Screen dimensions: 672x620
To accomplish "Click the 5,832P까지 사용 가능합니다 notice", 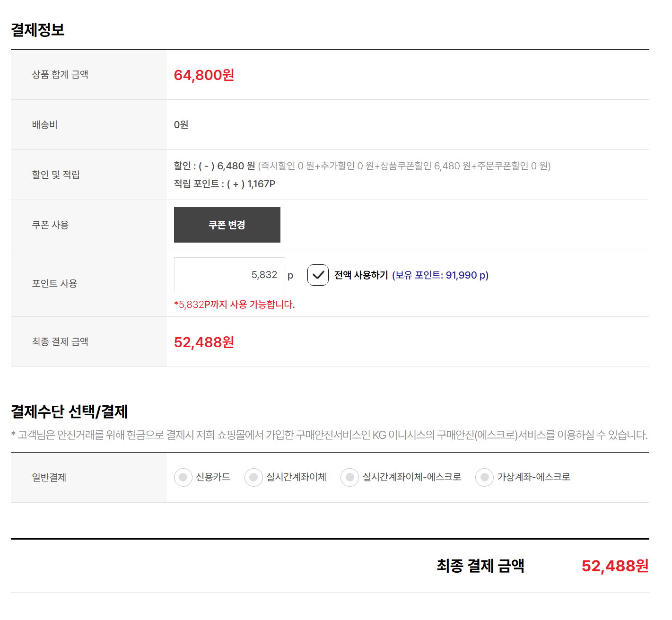I will click(235, 305).
